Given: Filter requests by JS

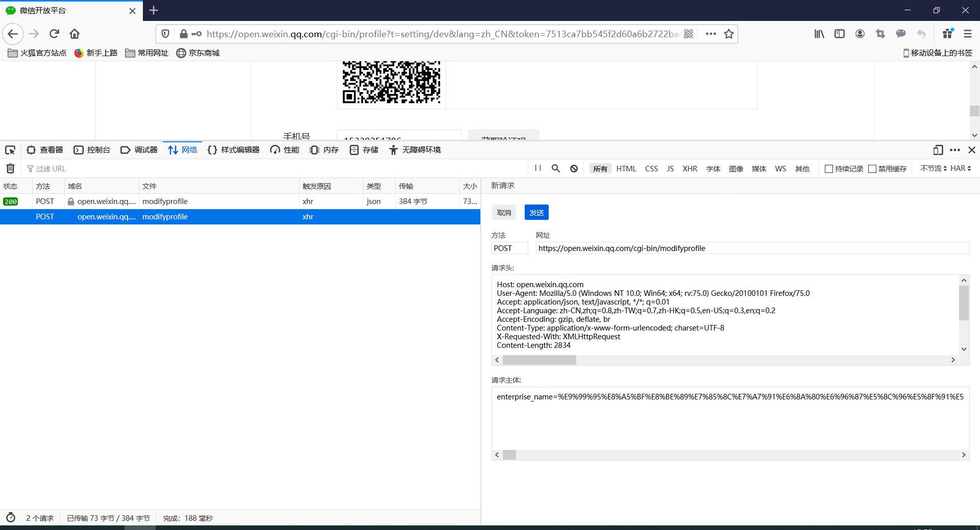Looking at the screenshot, I should (x=670, y=169).
